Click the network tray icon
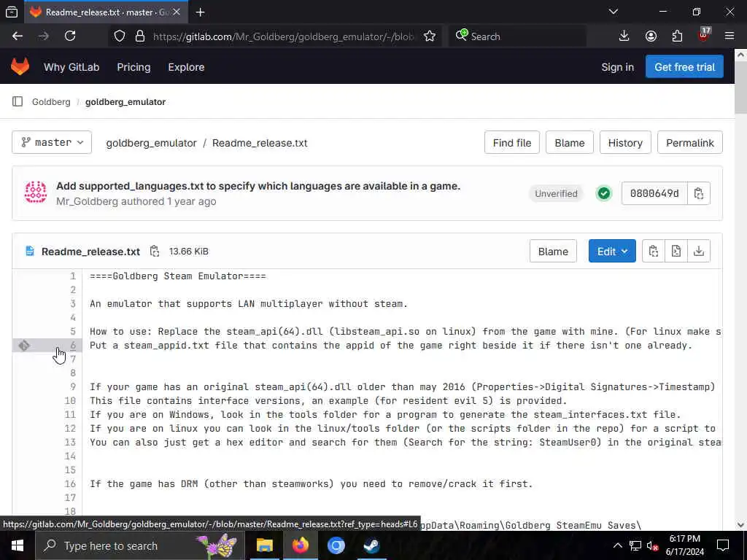 click(635, 545)
